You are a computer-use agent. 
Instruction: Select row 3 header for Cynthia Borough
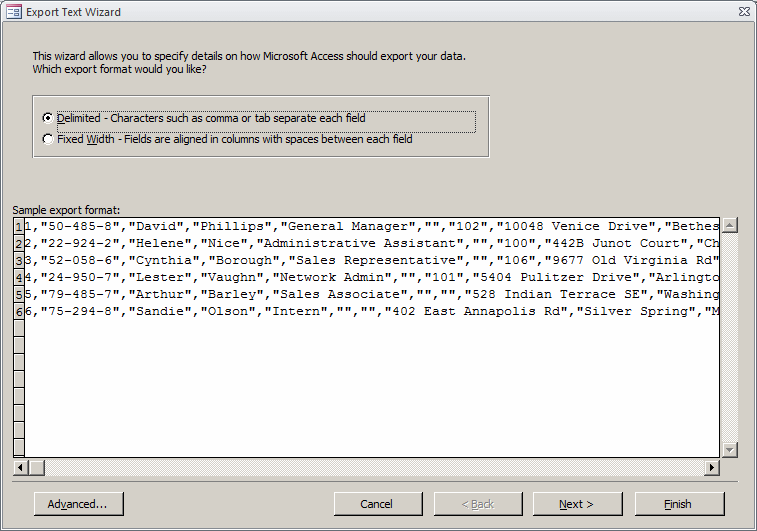point(19,260)
